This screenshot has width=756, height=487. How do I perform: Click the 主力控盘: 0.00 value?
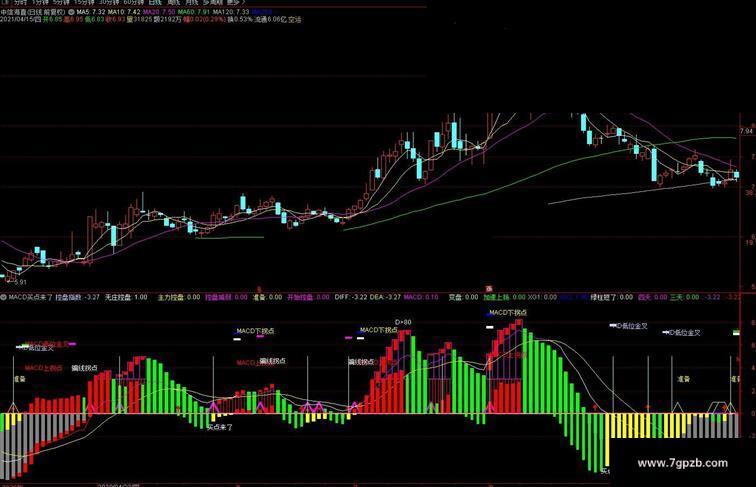(179, 297)
